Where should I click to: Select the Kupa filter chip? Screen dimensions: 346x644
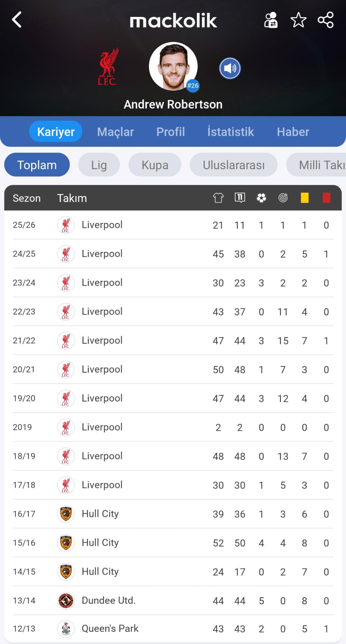pos(155,165)
